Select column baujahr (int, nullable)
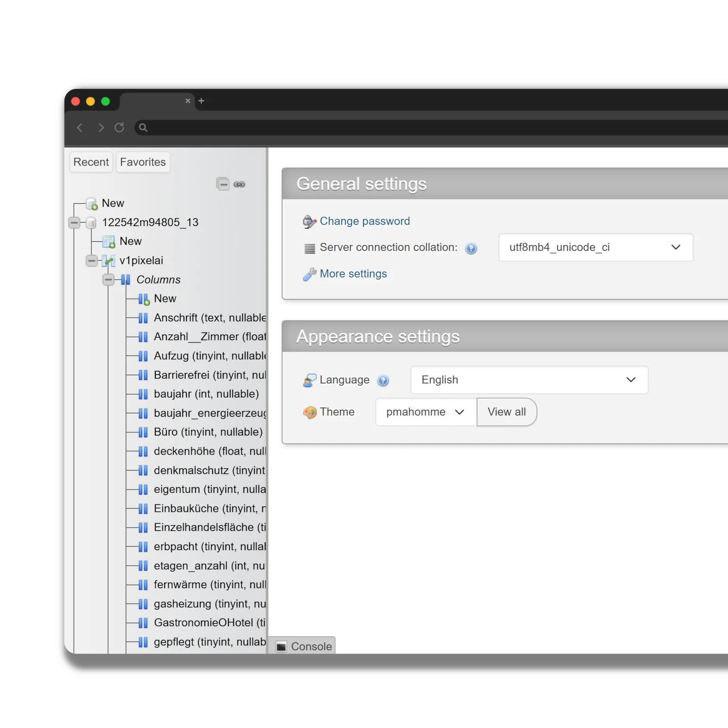Screen dimensions: 728x728 [206, 394]
